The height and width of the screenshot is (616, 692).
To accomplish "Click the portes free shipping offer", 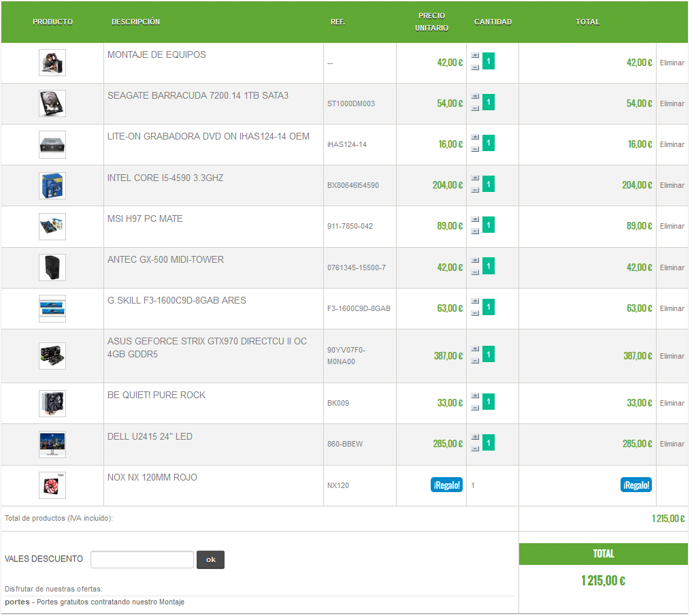I will [95, 603].
